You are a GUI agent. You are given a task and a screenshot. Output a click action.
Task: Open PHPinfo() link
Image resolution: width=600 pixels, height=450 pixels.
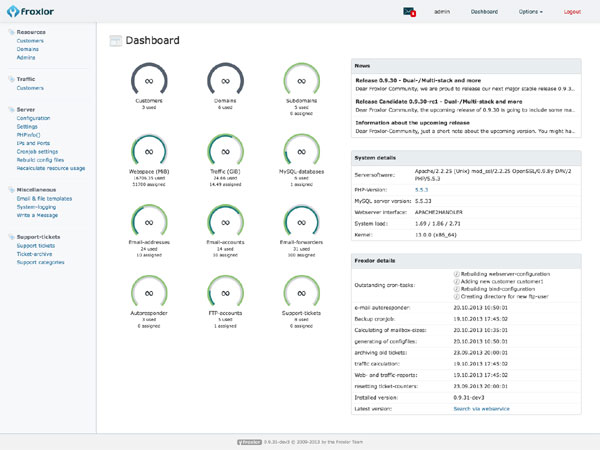click(28, 135)
